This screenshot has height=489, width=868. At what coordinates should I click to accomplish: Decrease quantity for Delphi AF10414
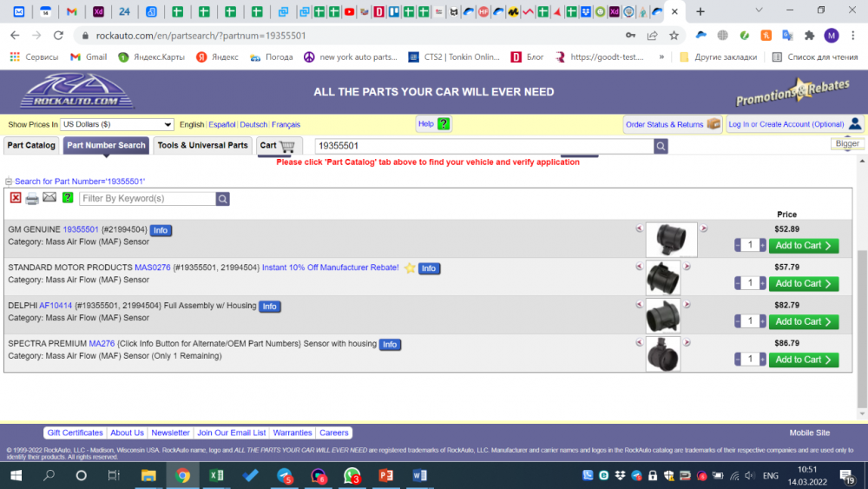pos(739,321)
